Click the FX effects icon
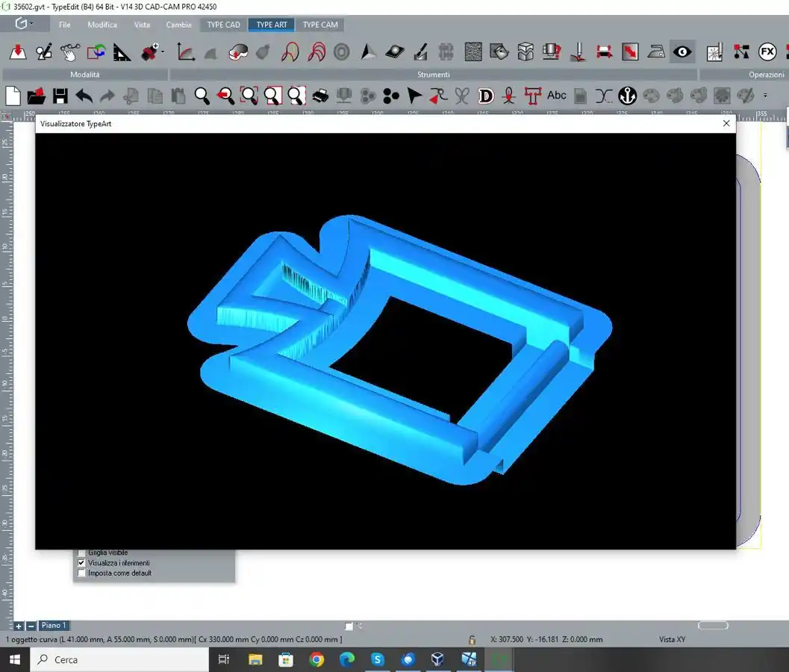This screenshot has height=672, width=789. click(x=767, y=52)
